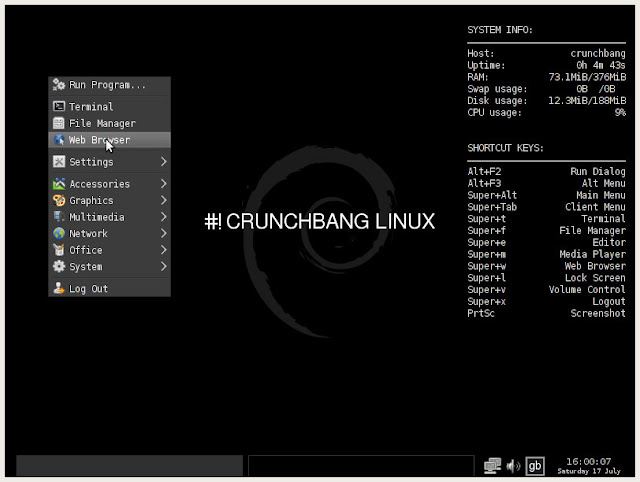Click the Log Out person icon
Viewport: 640px width, 482px height.
click(59, 288)
